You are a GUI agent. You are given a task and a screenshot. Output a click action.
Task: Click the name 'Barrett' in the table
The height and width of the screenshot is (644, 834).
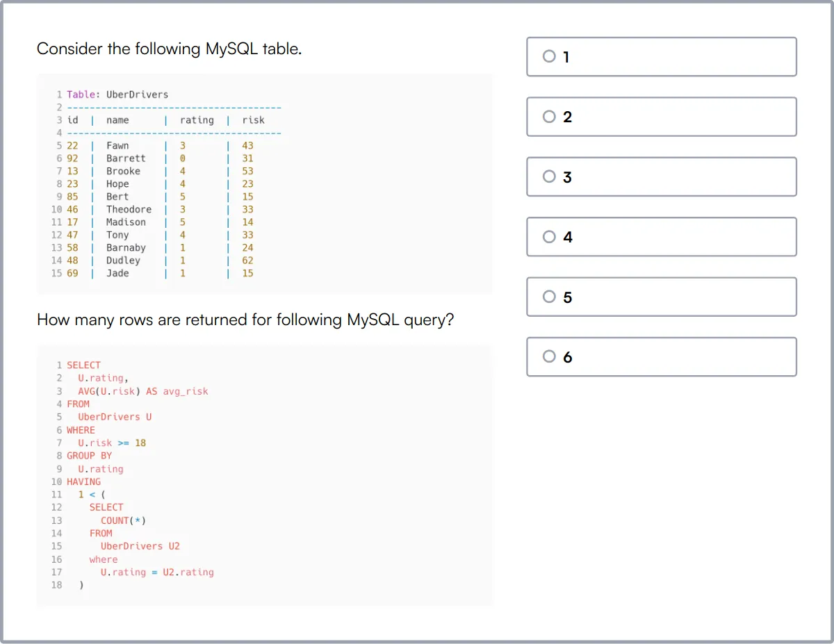click(x=126, y=158)
